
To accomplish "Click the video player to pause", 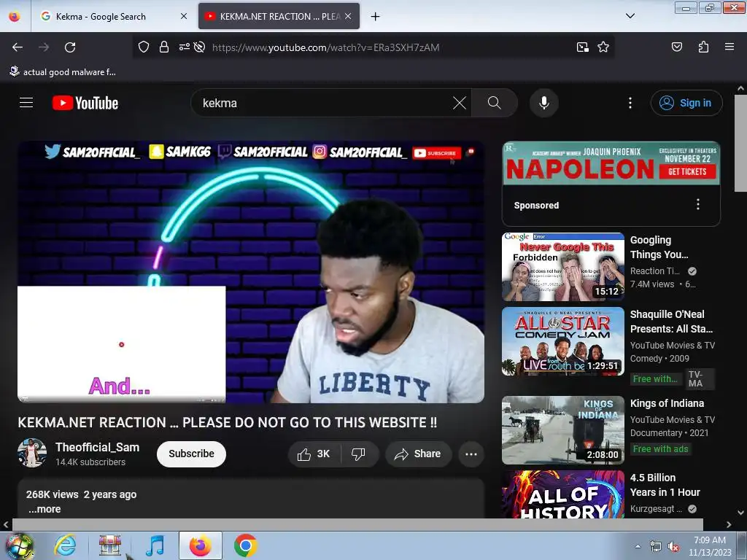I will click(251, 273).
